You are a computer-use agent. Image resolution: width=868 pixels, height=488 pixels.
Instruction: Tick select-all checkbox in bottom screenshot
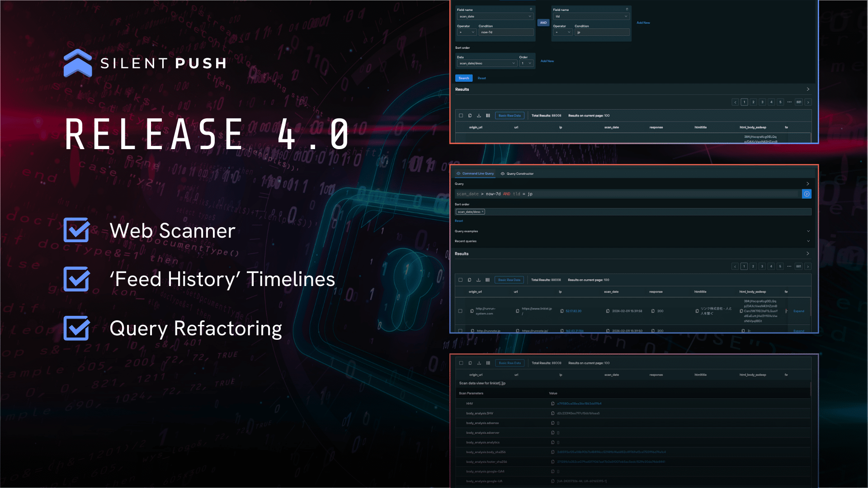461,363
